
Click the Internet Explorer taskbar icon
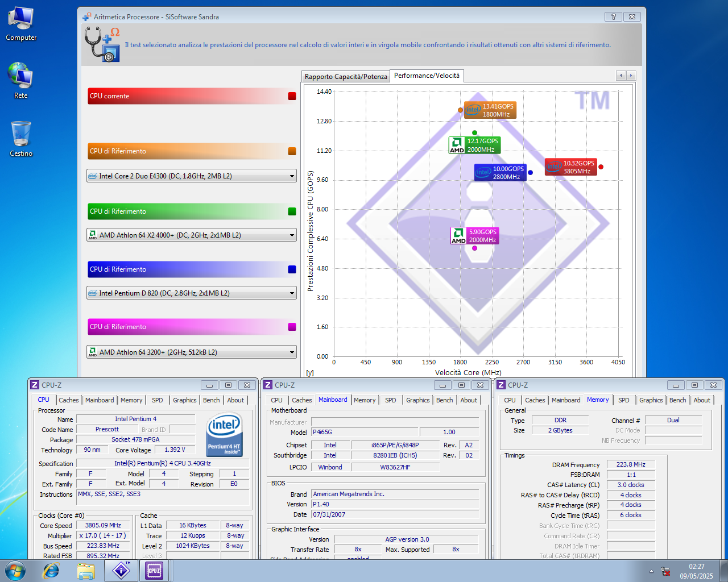point(51,571)
